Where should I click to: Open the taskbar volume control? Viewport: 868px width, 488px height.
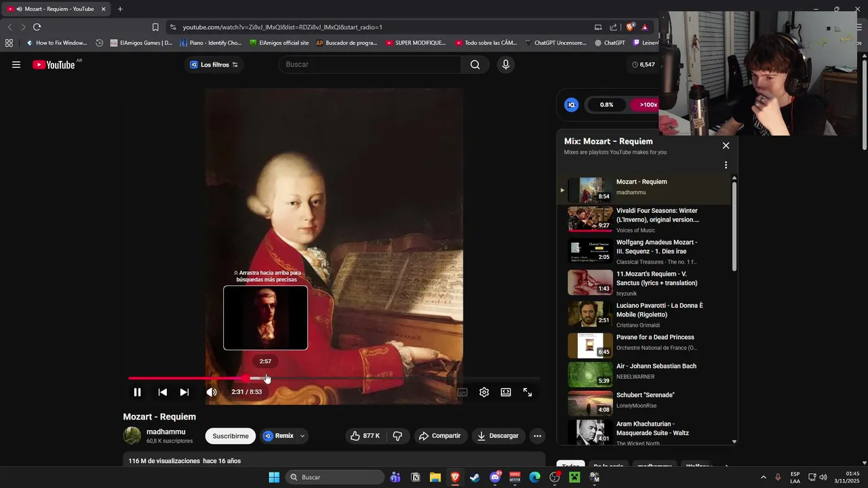pos(823,477)
